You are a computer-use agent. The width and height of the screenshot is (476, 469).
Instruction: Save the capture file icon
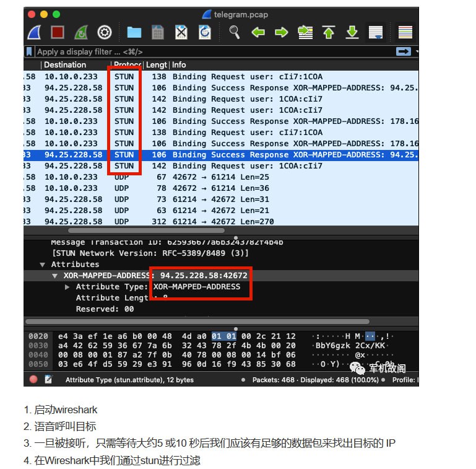[x=158, y=32]
